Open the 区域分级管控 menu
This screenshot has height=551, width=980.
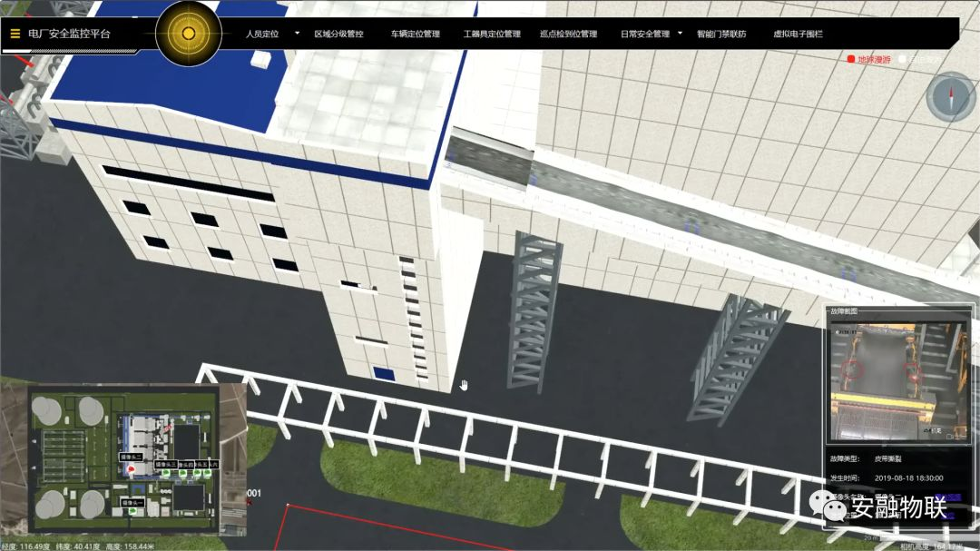[x=338, y=34]
